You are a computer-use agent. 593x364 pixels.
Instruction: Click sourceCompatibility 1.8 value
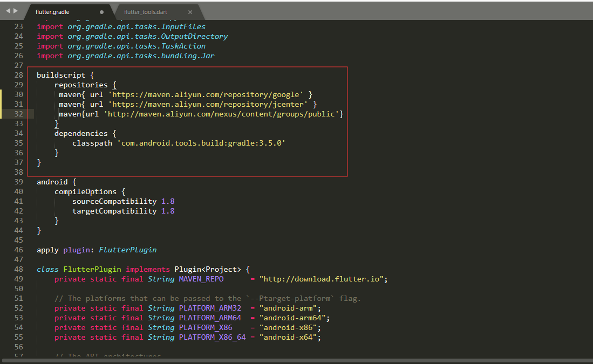click(168, 201)
